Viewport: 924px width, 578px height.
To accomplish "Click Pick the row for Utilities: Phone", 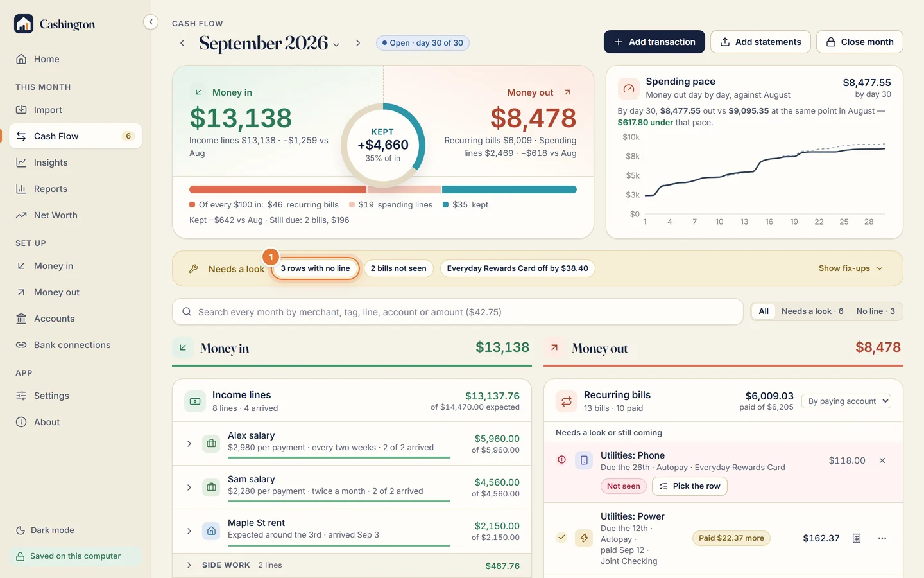I will tap(690, 486).
